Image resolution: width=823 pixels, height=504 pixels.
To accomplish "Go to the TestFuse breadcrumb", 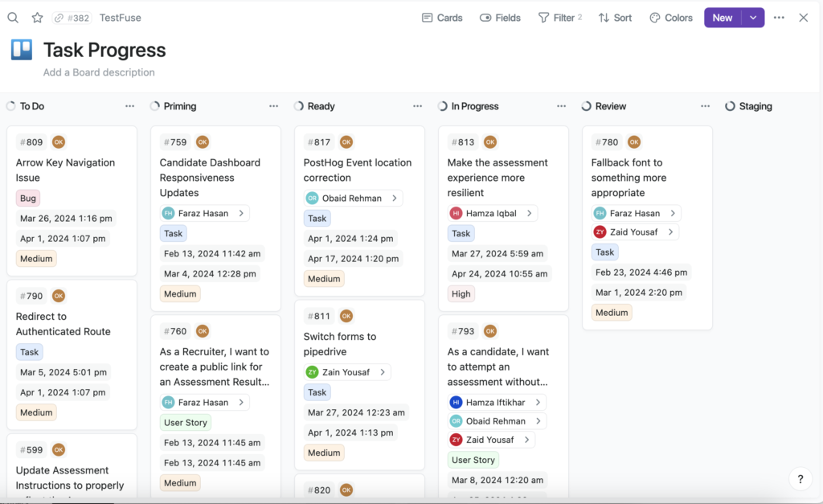I will (x=121, y=18).
